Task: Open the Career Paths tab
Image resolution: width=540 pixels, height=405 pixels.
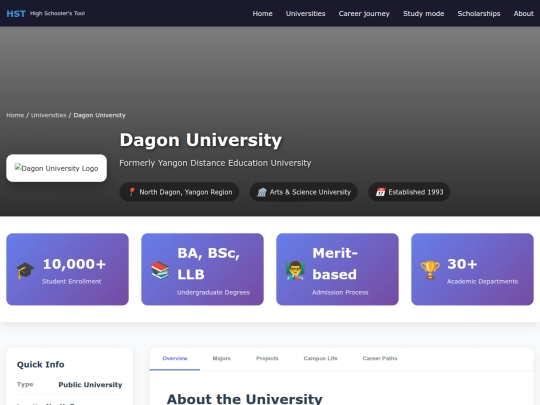Action: (x=380, y=359)
